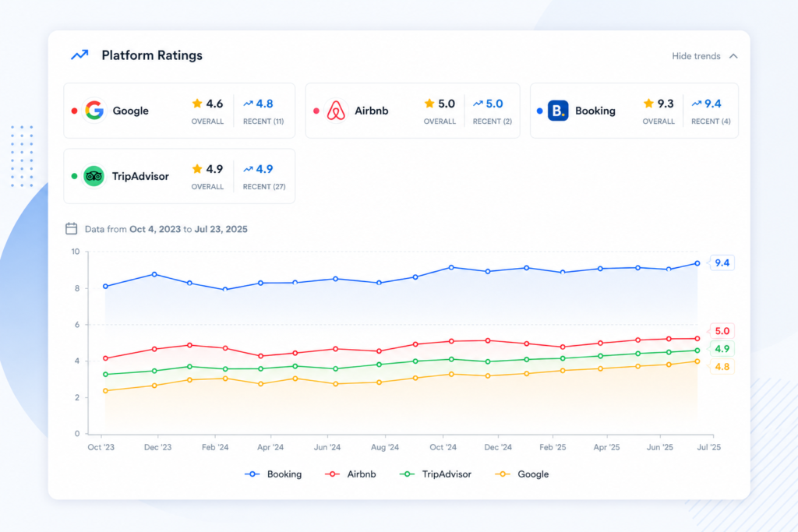Click the Booking card name text
Screen dimensions: 798x532
click(595, 111)
